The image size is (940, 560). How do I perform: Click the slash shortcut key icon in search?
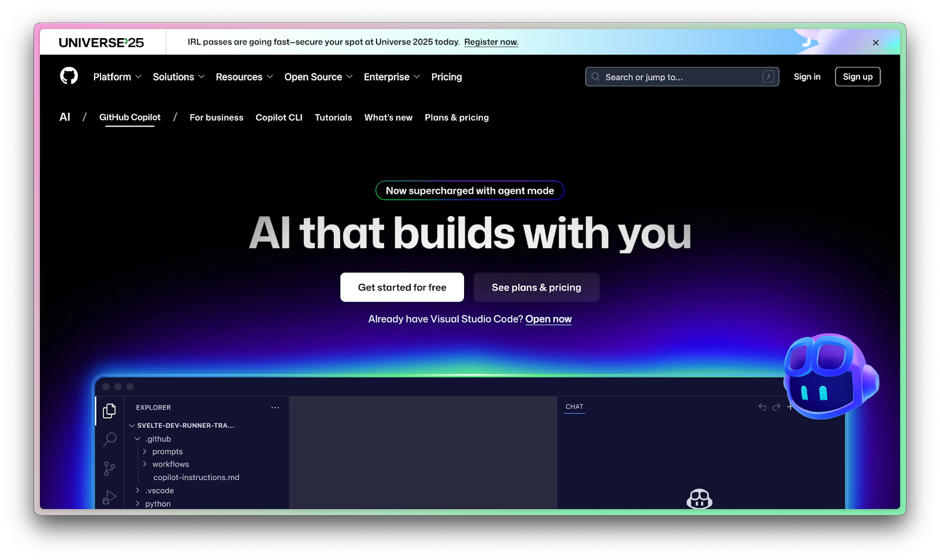click(x=768, y=77)
